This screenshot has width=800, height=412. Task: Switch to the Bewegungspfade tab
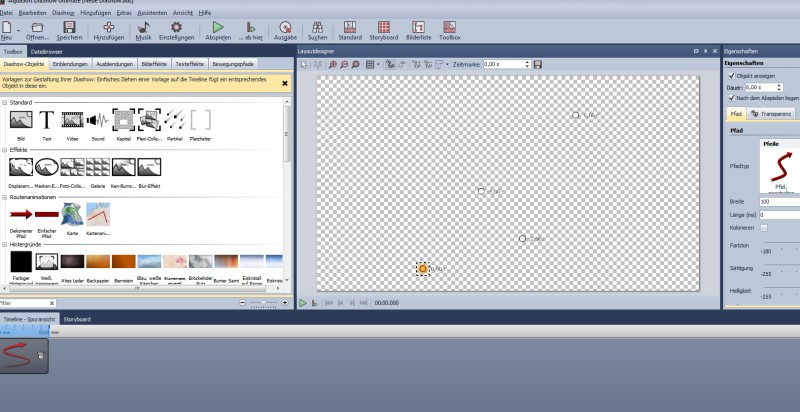pyautogui.click(x=233, y=63)
